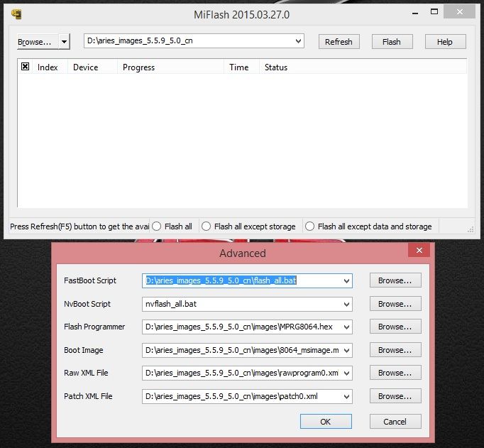Expand the Patch XML File dropdown arrow
The width and height of the screenshot is (484, 448).
point(346,397)
